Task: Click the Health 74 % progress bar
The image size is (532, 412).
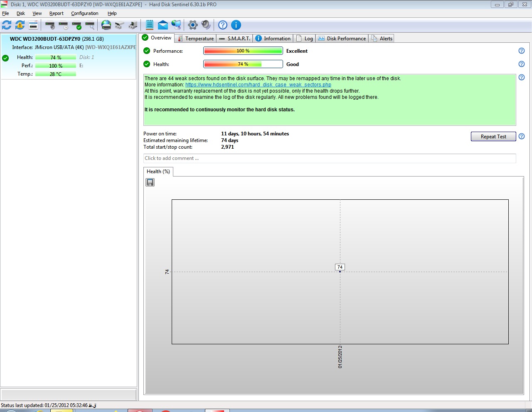Action: [243, 64]
